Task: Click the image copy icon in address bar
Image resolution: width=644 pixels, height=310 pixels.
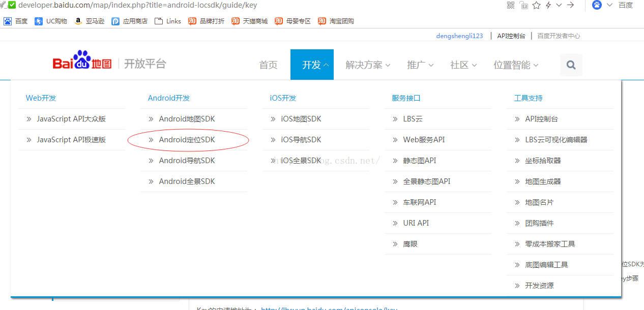Action: point(524,5)
